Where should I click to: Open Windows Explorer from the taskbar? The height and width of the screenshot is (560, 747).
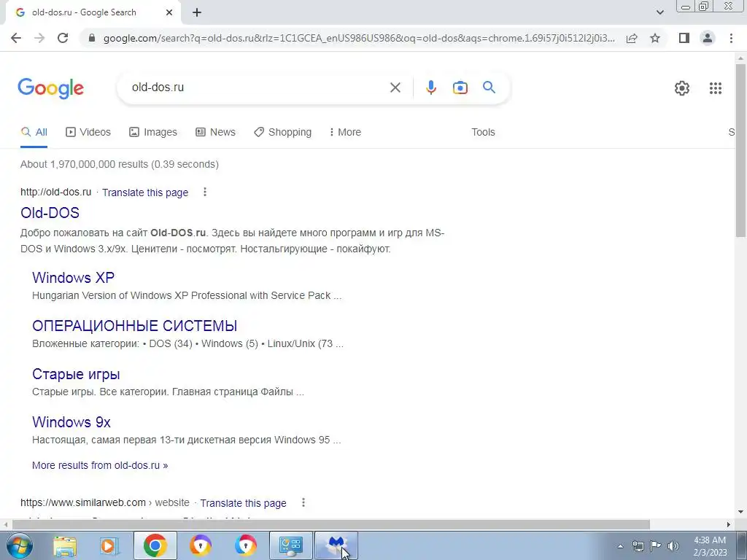pyautogui.click(x=65, y=545)
